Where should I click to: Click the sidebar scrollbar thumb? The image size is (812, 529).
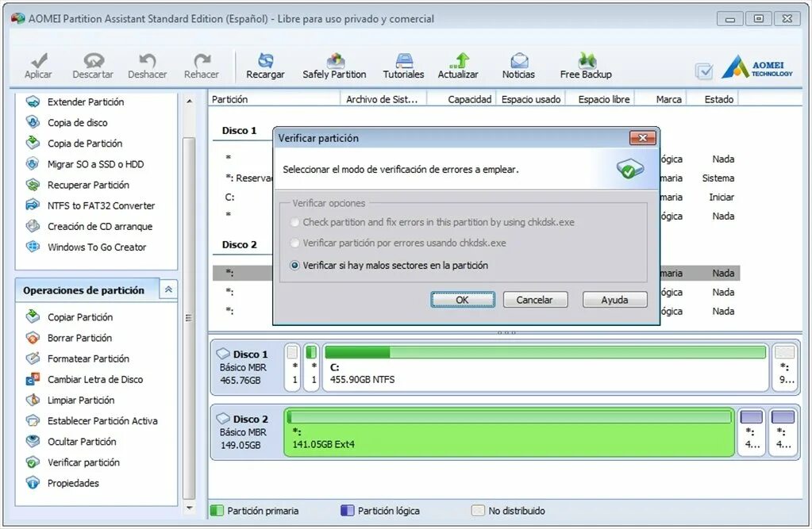pyautogui.click(x=189, y=318)
